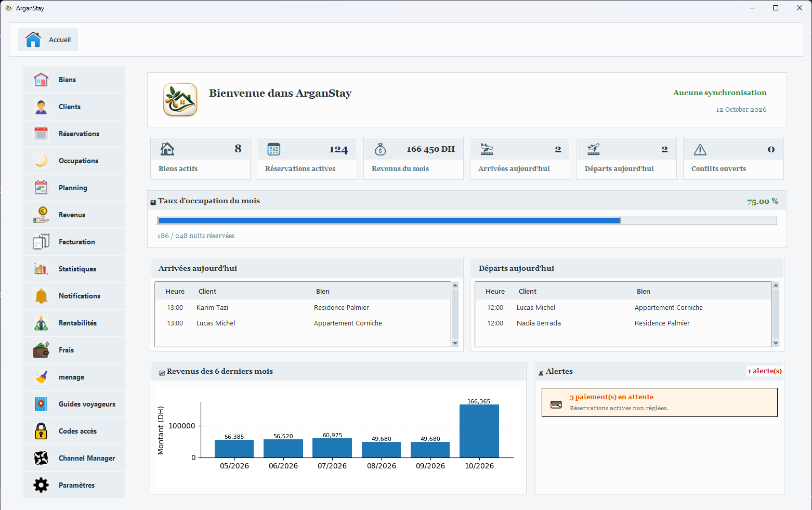Click the Biens actifs house icon
The width and height of the screenshot is (812, 510).
tap(167, 149)
